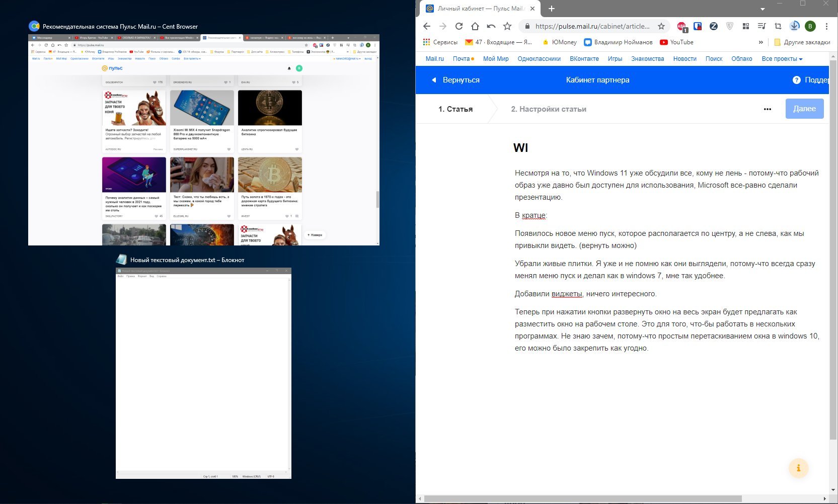Open the Сервисы apps bookmark
Screen dimensions: 838x504
[x=440, y=42]
